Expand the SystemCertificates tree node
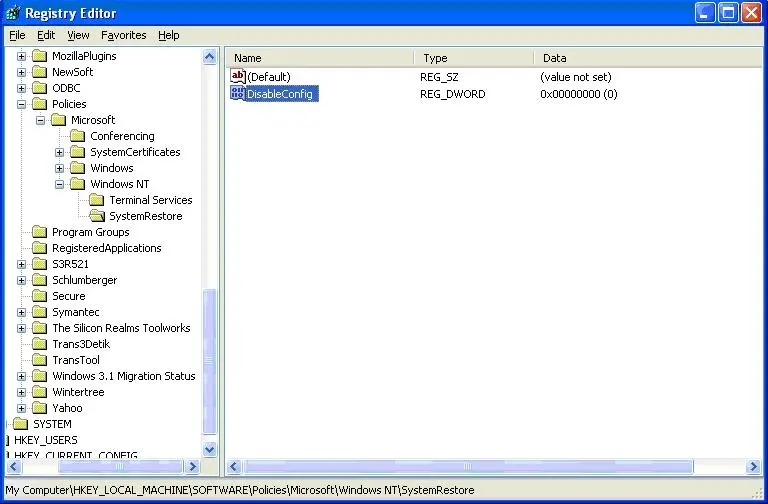Screen dimensions: 768x504 tap(60, 152)
